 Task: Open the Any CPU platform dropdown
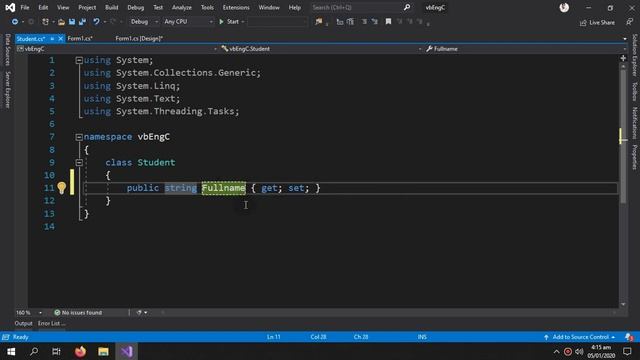click(x=188, y=22)
